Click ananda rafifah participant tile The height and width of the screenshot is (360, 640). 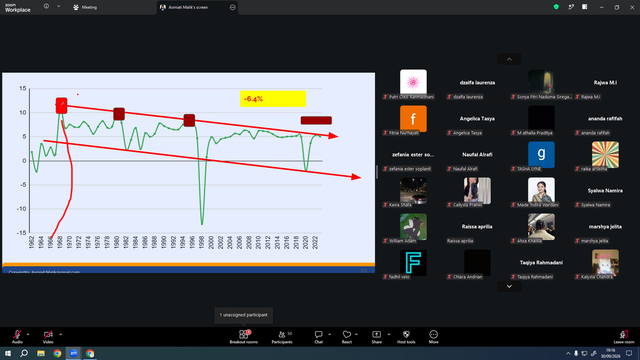coord(605,120)
